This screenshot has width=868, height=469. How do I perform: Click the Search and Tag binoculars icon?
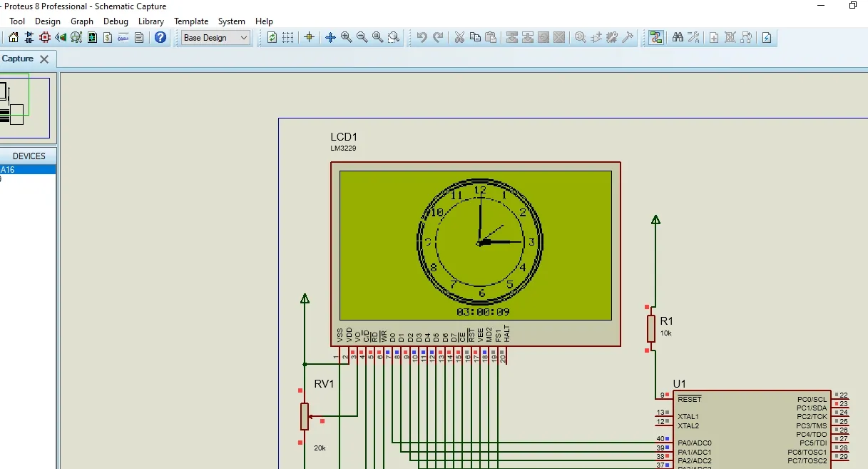(x=678, y=38)
